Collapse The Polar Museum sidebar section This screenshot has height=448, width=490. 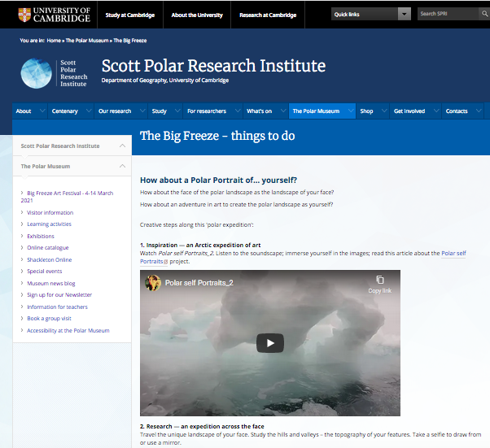(122, 166)
